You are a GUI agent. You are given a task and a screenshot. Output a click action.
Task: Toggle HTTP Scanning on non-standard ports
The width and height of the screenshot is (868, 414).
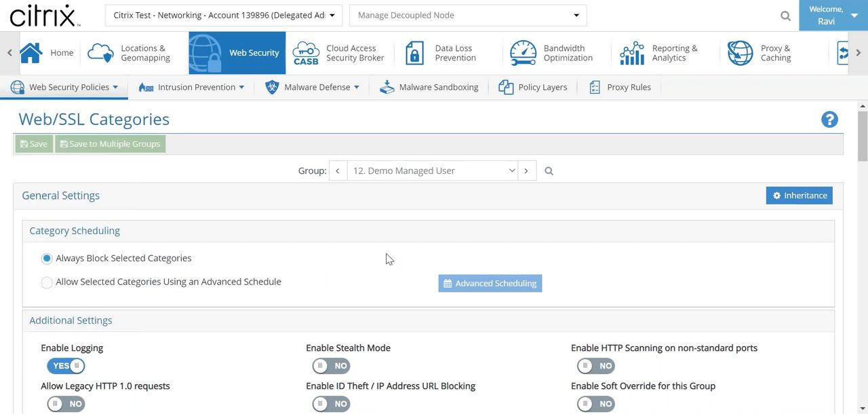596,366
